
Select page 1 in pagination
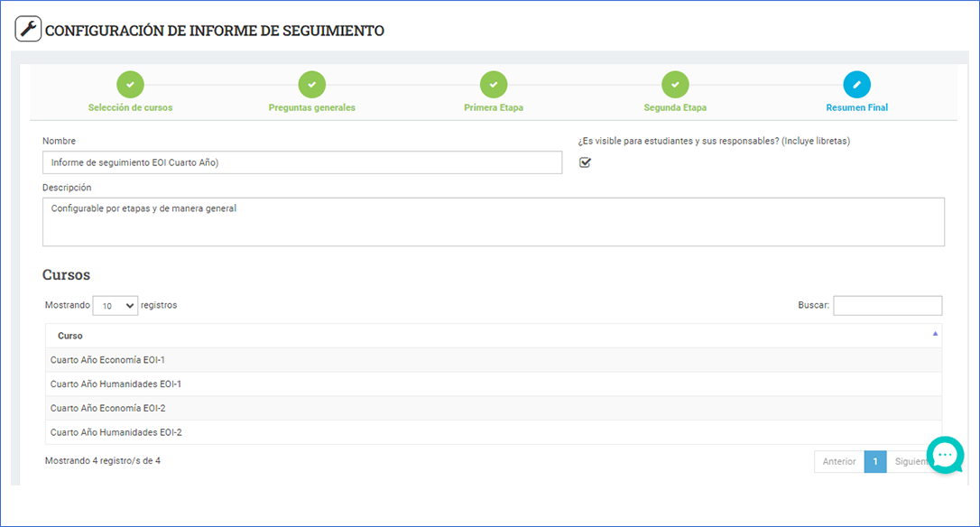coord(874,462)
